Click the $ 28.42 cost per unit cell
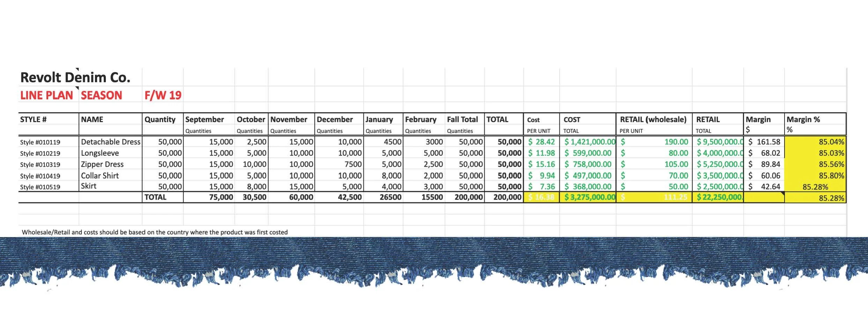 click(542, 142)
